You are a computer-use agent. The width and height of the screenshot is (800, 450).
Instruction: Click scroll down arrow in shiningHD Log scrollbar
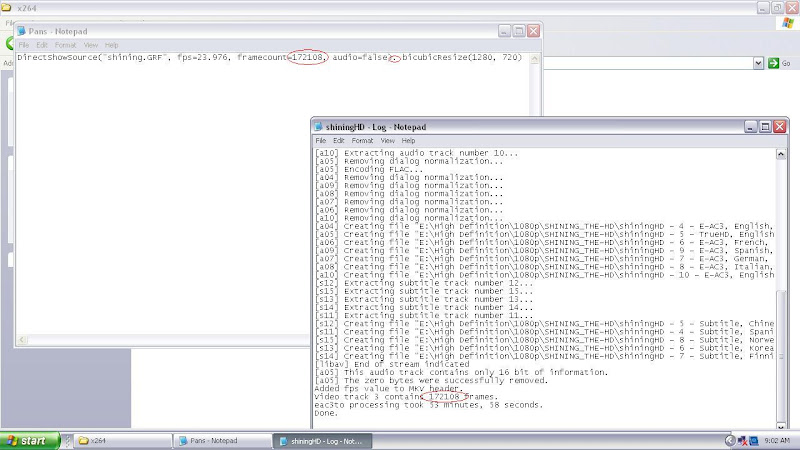tap(781, 426)
